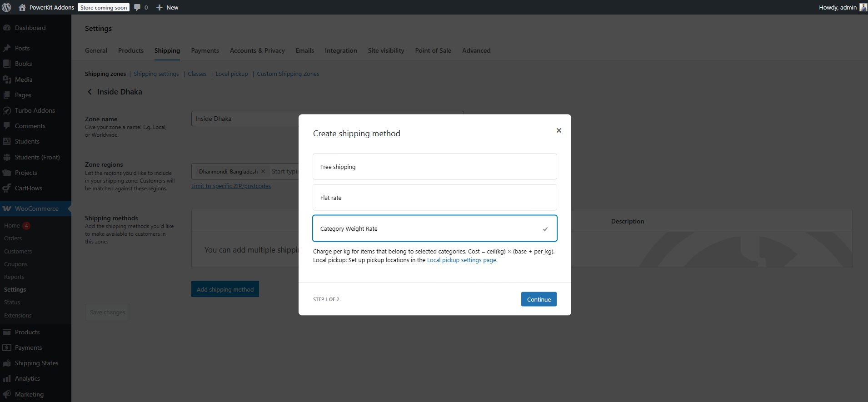Select the Flat rate option
The width and height of the screenshot is (868, 402).
tap(434, 198)
